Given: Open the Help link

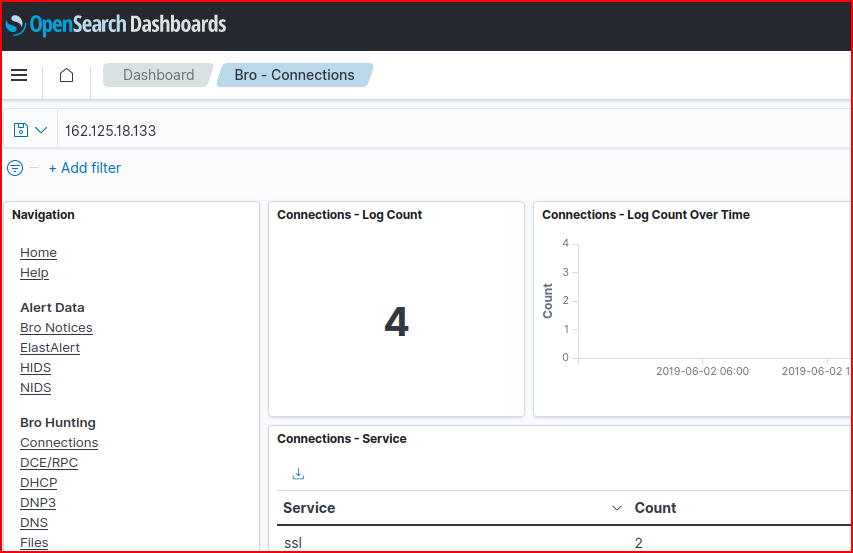Looking at the screenshot, I should 34,273.
